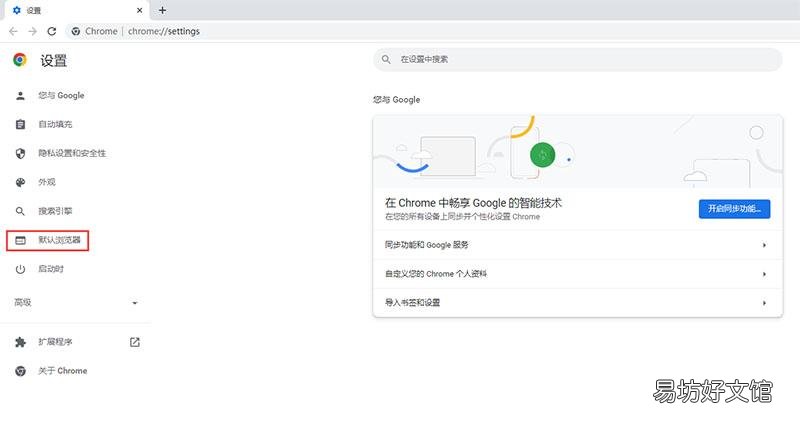The image size is (800, 423).
Task: Click 在 Chrome 中畅享 Google 的智能技术 heading
Action: (x=473, y=203)
